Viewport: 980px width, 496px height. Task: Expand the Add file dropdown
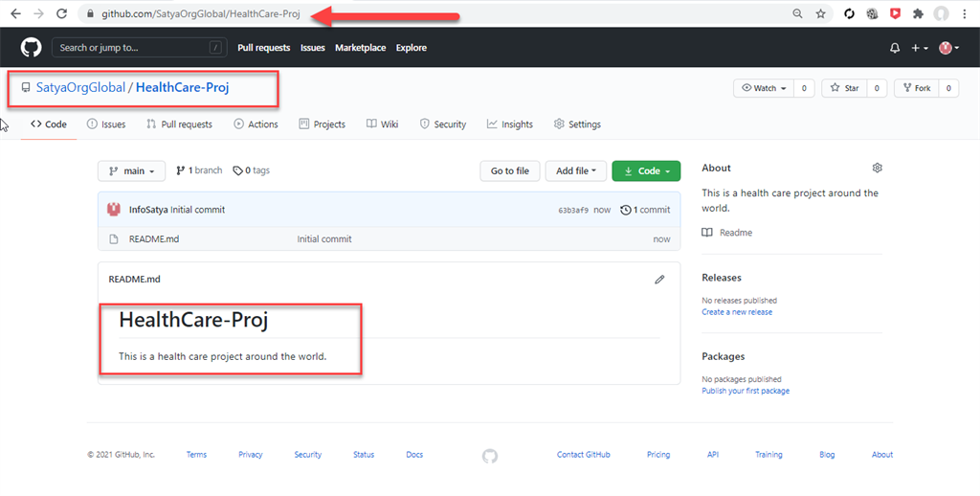pyautogui.click(x=575, y=170)
